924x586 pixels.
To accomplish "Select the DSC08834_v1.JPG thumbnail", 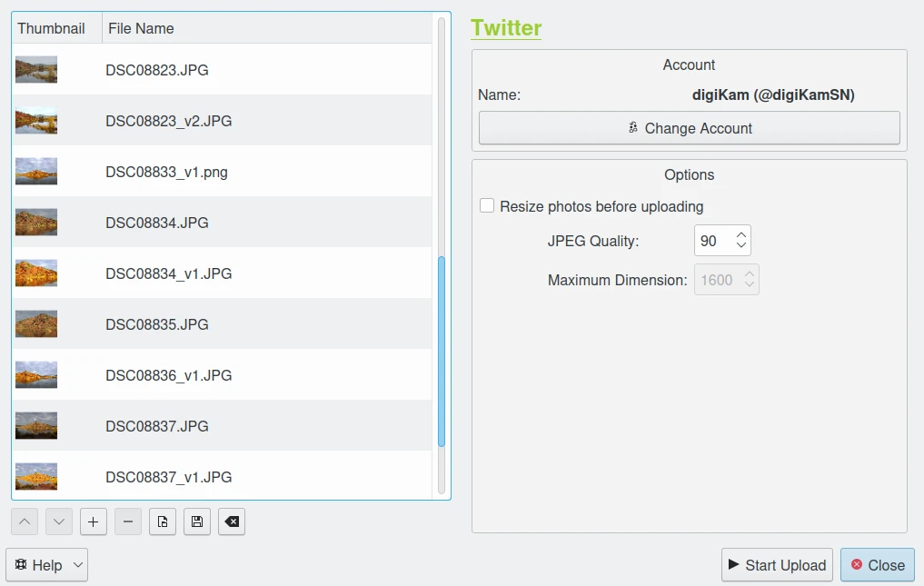I will 36,273.
